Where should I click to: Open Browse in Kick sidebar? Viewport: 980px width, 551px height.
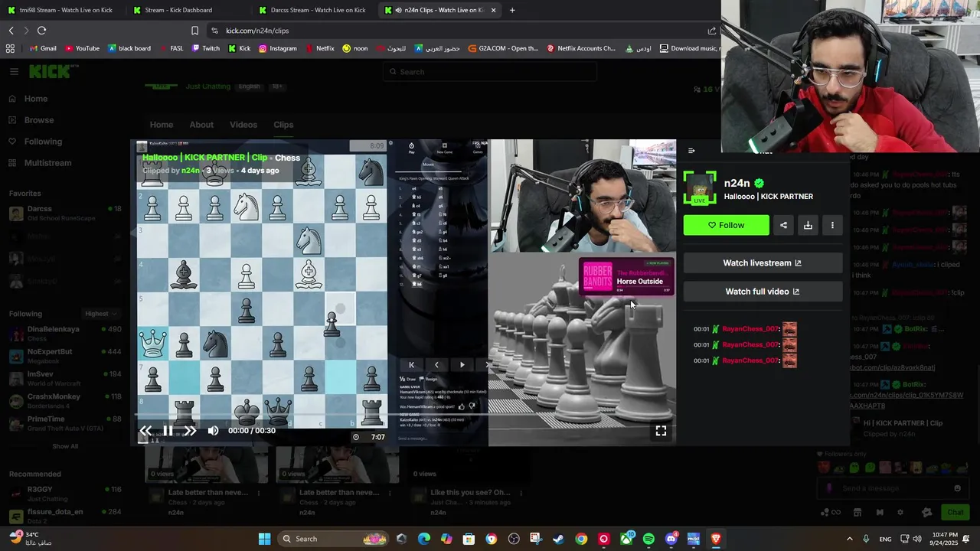tap(39, 120)
